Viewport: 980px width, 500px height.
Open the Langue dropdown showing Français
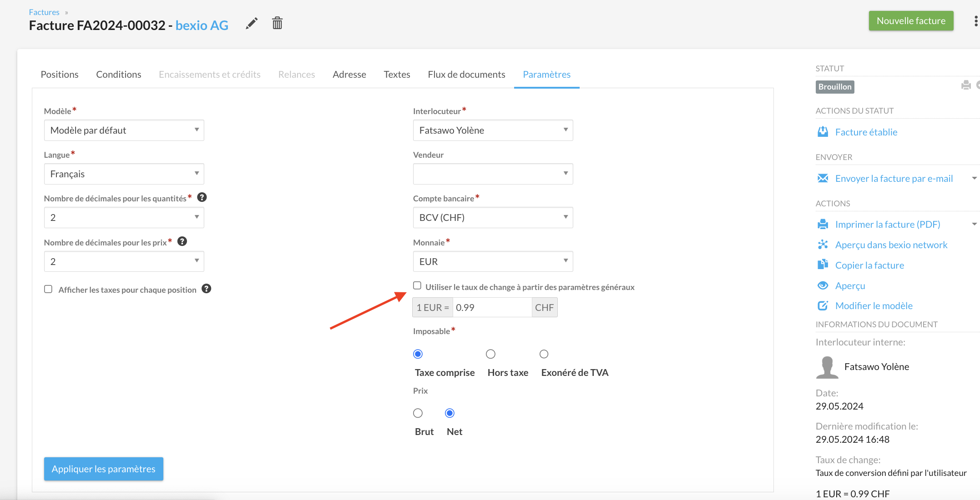coord(124,174)
